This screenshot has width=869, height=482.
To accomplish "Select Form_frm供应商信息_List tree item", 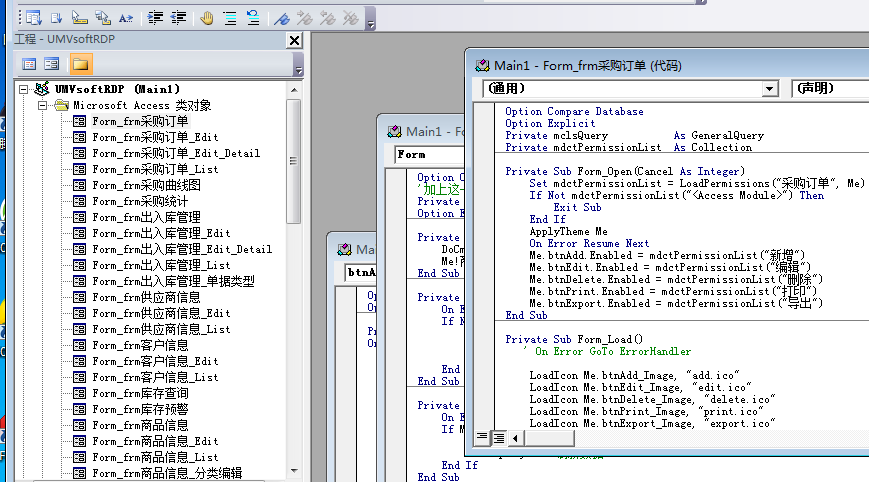I will 161,330.
